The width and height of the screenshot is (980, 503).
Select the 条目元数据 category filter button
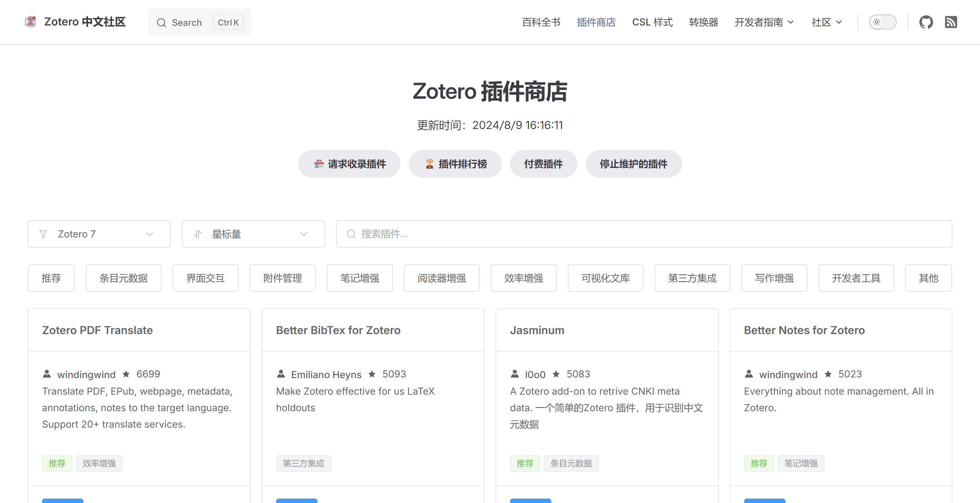tap(124, 278)
